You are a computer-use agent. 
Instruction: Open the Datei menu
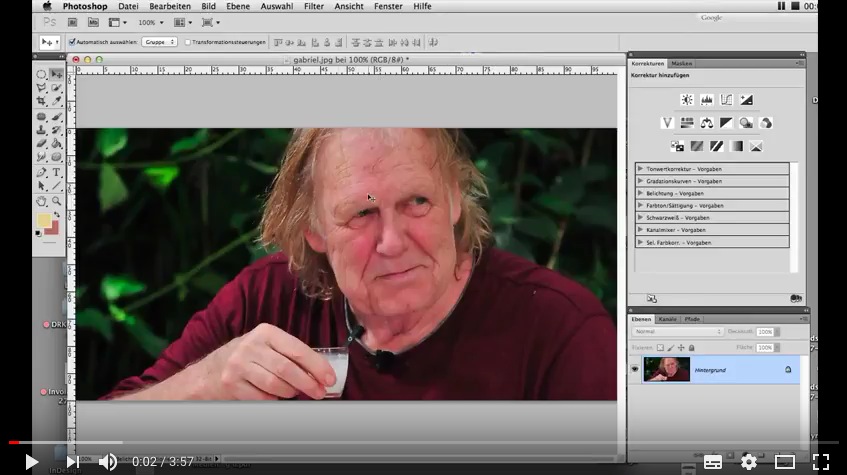point(128,6)
